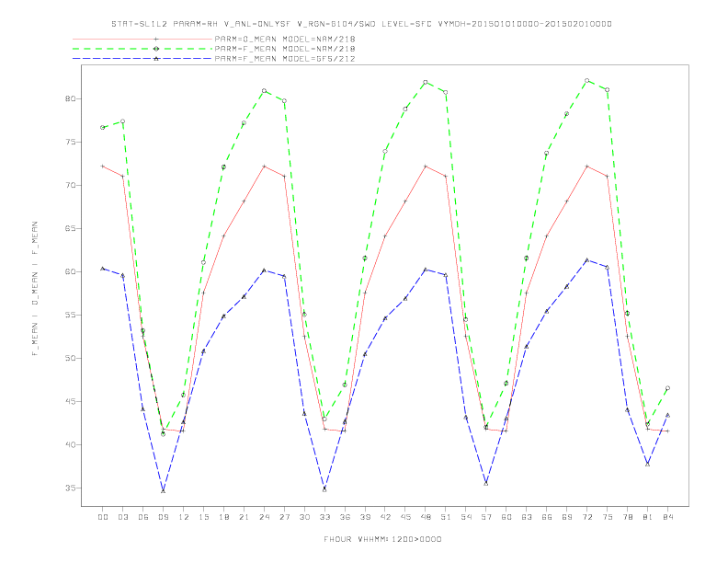Click x-axis forecast hour label 33
Image resolution: width=728 pixels, height=563 pixels.
point(324,517)
